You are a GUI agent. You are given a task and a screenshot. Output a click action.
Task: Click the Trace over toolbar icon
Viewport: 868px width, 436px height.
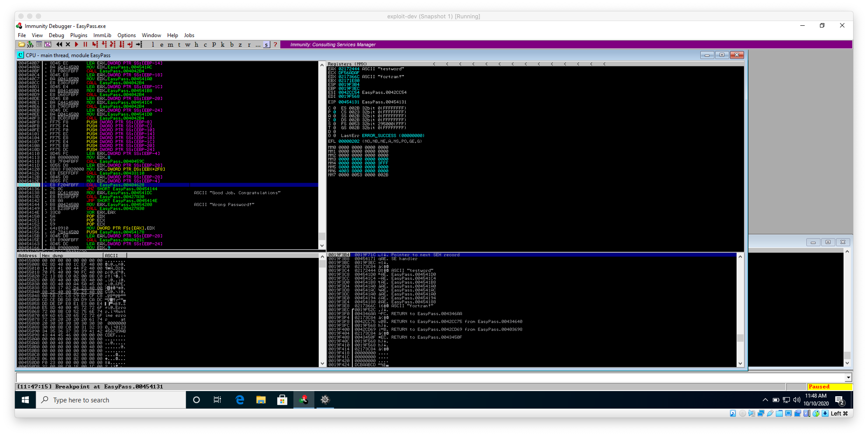click(x=121, y=45)
